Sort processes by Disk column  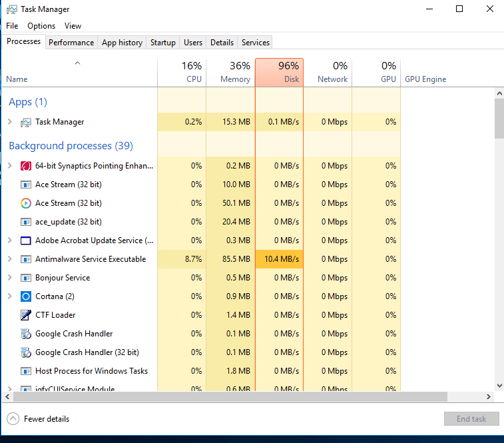(280, 73)
